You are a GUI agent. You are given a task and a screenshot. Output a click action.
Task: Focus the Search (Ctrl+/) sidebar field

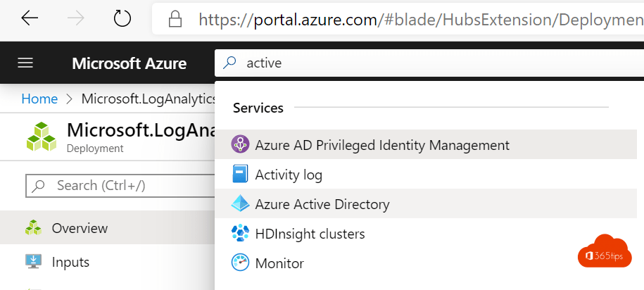pyautogui.click(x=120, y=186)
